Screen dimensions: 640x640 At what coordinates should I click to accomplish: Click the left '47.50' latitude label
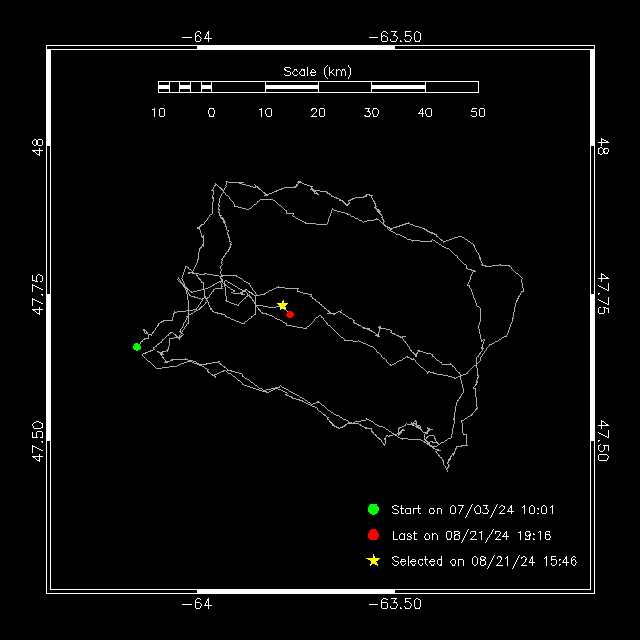pos(38,442)
